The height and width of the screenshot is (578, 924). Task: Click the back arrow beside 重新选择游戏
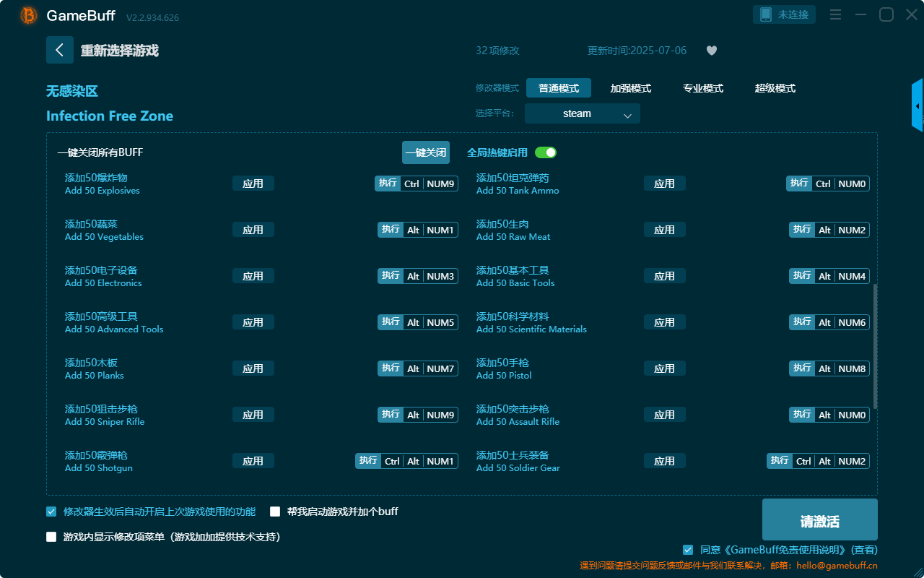(60, 50)
